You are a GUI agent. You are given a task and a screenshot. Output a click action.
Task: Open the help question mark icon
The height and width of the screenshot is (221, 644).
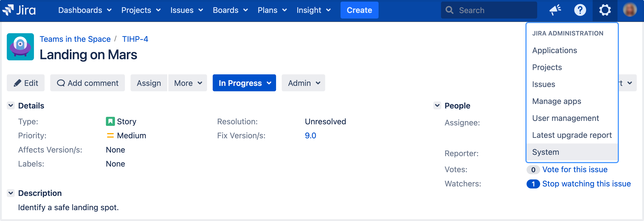coord(580,10)
